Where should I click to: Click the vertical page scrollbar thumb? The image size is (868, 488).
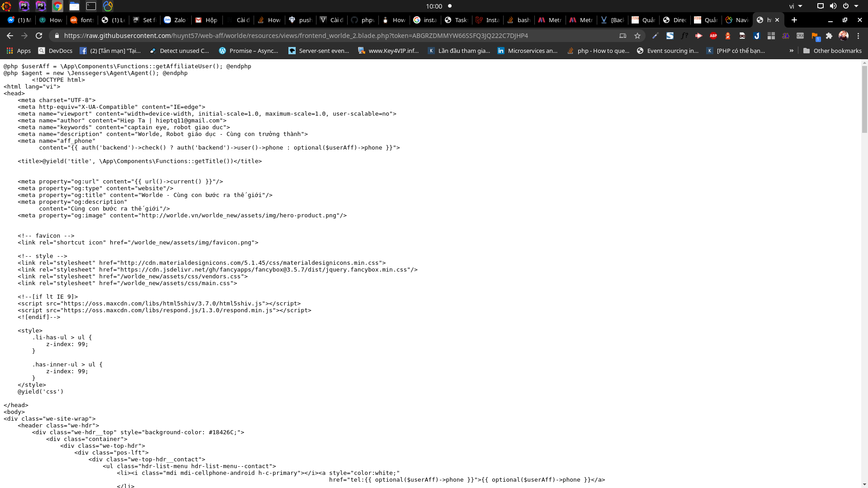click(x=864, y=99)
